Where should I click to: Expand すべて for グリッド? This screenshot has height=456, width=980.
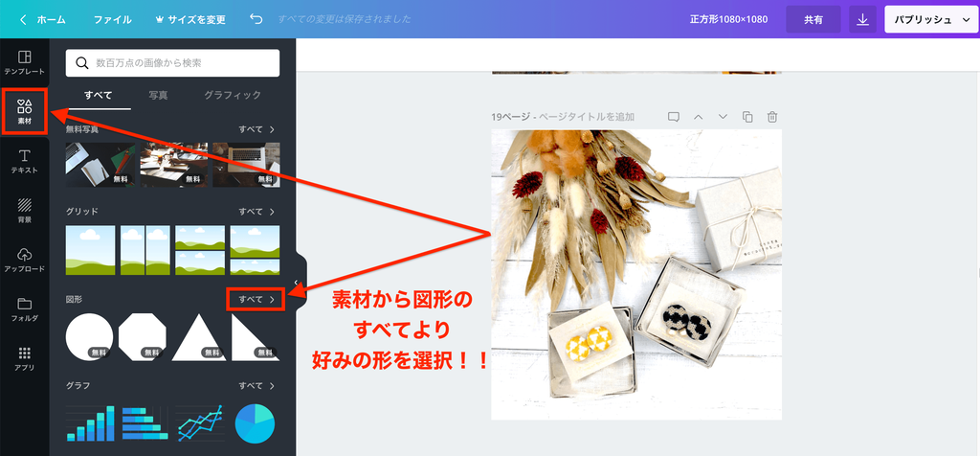click(x=256, y=212)
